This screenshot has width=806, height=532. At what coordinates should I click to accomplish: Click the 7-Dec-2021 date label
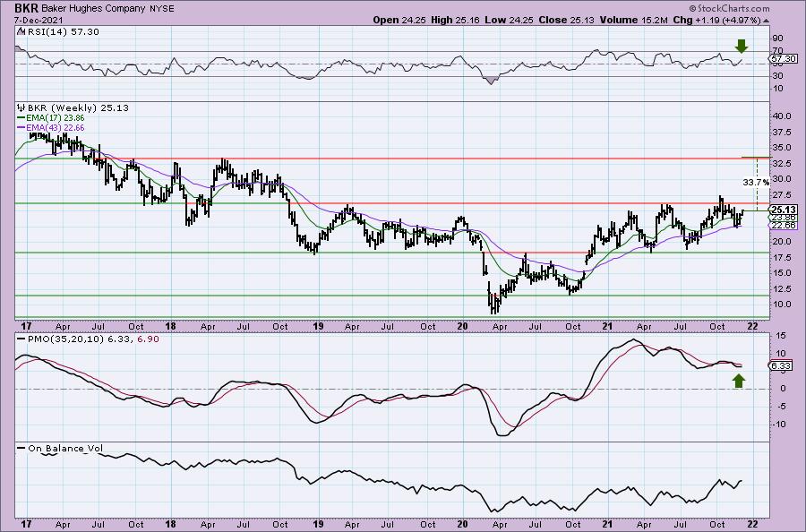point(39,20)
